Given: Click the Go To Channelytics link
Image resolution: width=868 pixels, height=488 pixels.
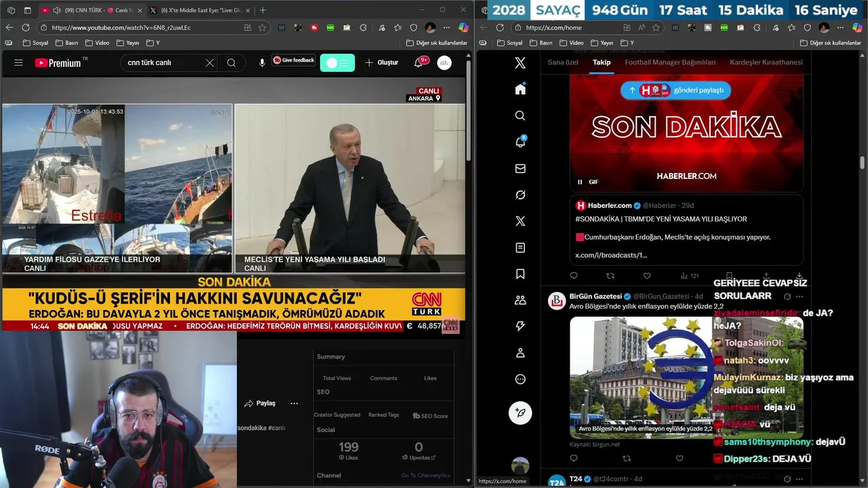Looking at the screenshot, I should [425, 475].
